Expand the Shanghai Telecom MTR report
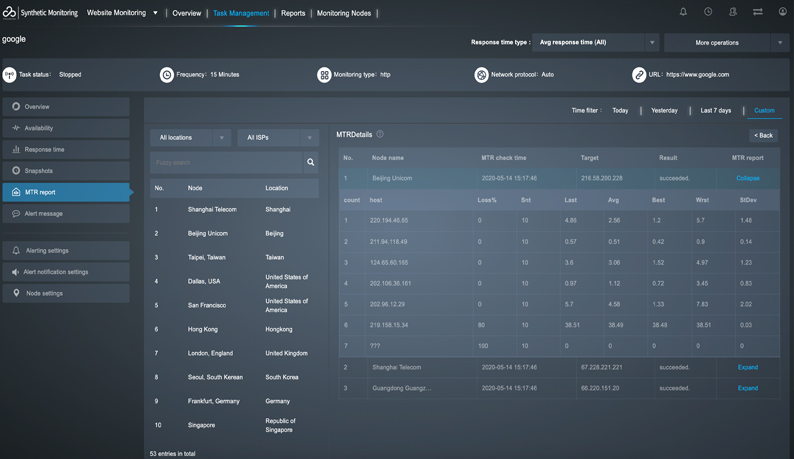Screen dimensions: 794x459 pyautogui.click(x=747, y=367)
